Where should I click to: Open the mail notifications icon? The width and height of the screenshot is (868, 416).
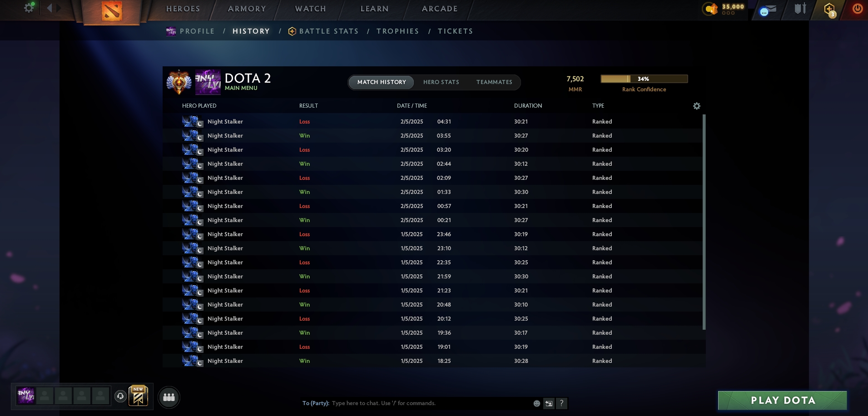[768, 10]
